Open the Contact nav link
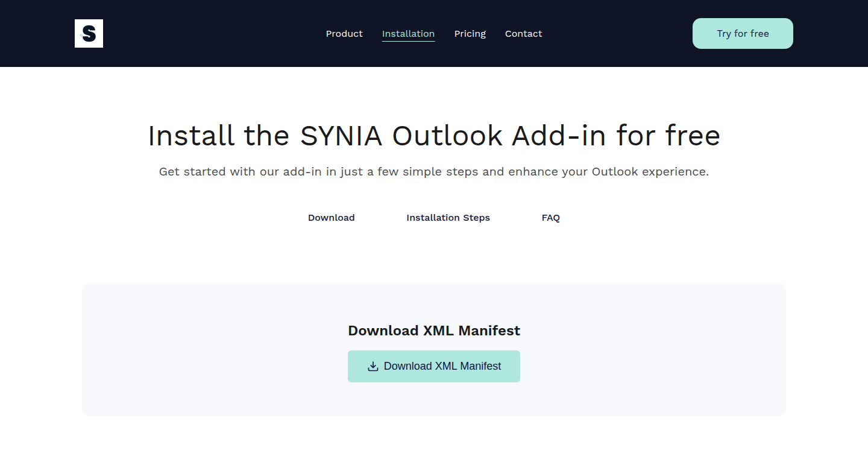868x459 pixels. [523, 34]
